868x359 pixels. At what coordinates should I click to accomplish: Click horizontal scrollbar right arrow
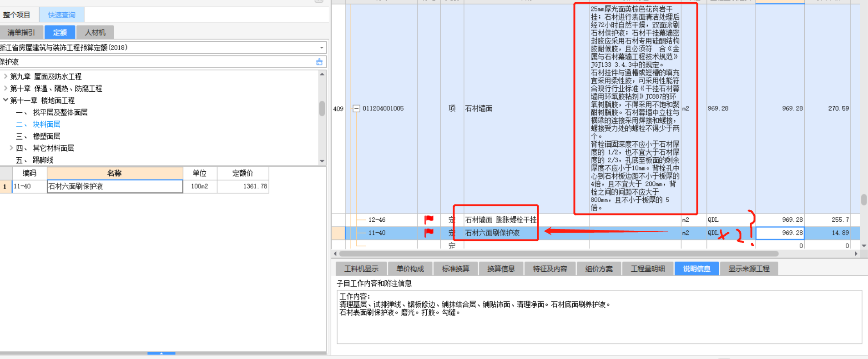coord(856,254)
